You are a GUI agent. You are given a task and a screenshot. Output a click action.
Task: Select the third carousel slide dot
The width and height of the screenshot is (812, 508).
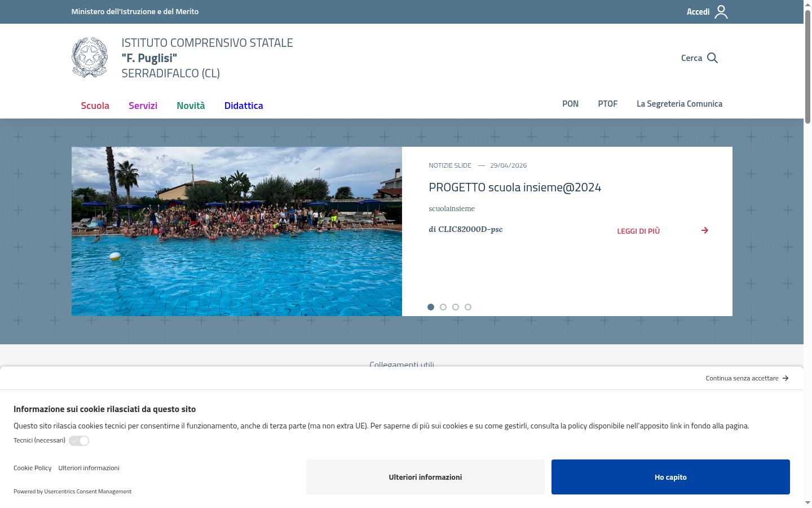pos(456,307)
